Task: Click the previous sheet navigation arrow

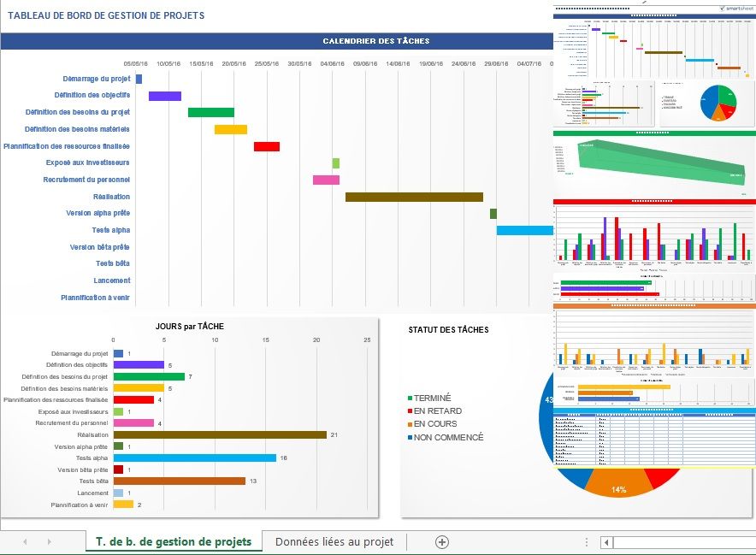Action: tap(25, 541)
